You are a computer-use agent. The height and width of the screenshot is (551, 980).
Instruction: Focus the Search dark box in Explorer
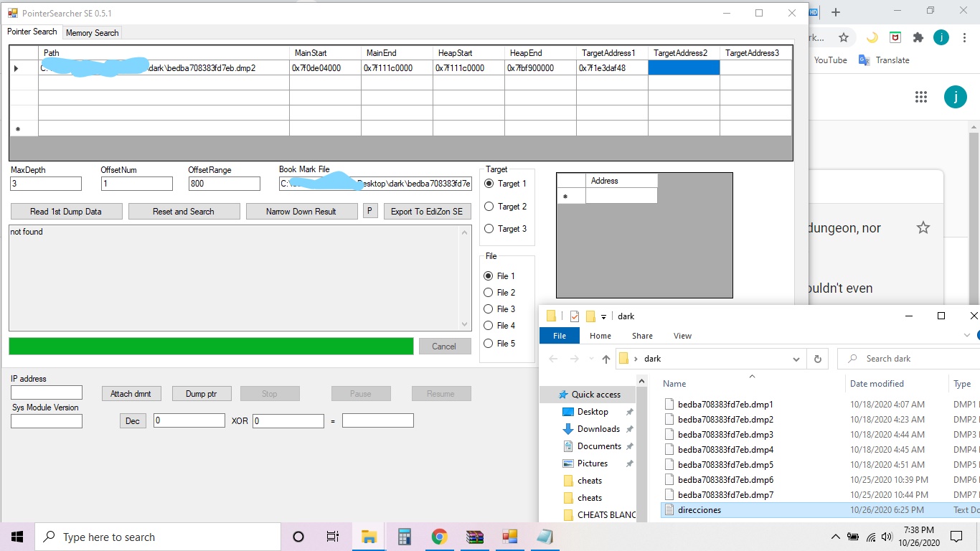tap(908, 359)
